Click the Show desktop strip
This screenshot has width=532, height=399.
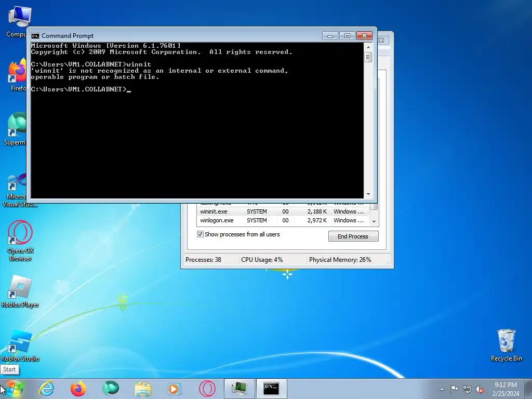[x=528, y=389]
